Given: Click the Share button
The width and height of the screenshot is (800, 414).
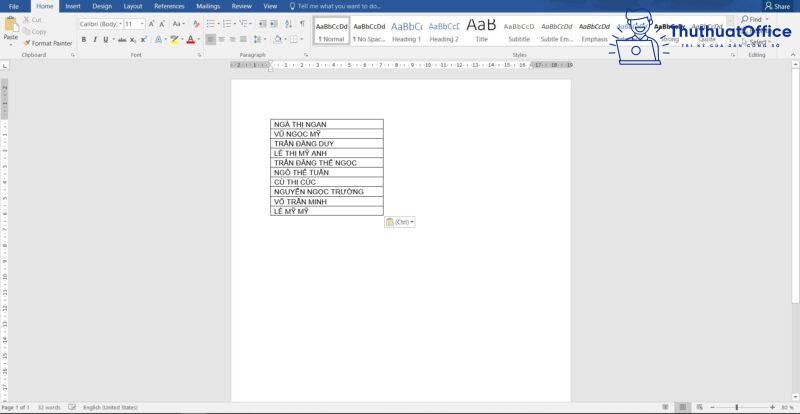Looking at the screenshot, I should point(777,7).
